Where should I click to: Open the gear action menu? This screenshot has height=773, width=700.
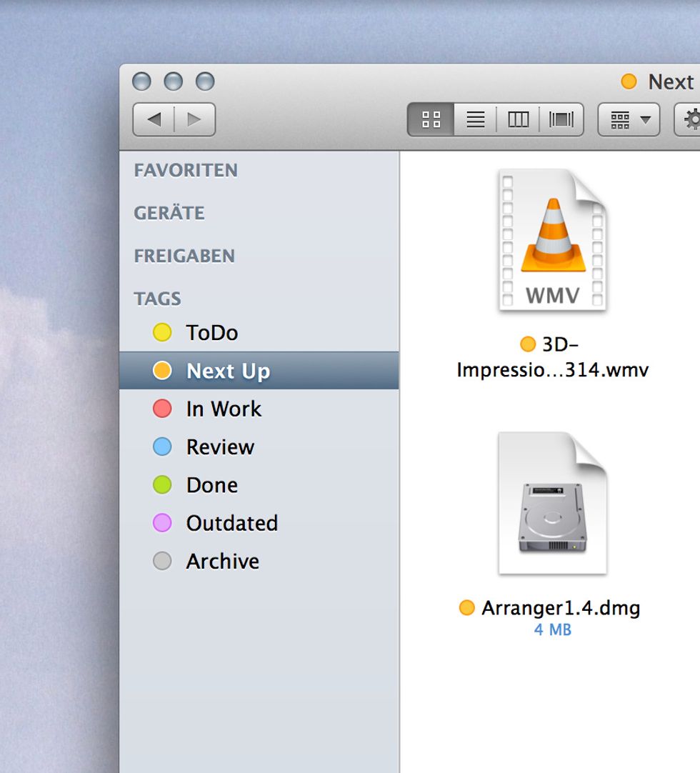[x=688, y=119]
